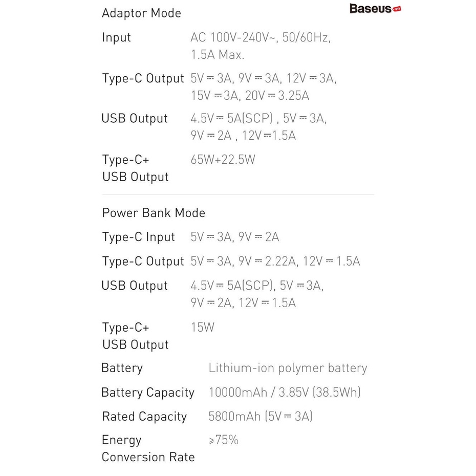Click the Rated Capacity label
476x476 pixels.
(x=144, y=417)
